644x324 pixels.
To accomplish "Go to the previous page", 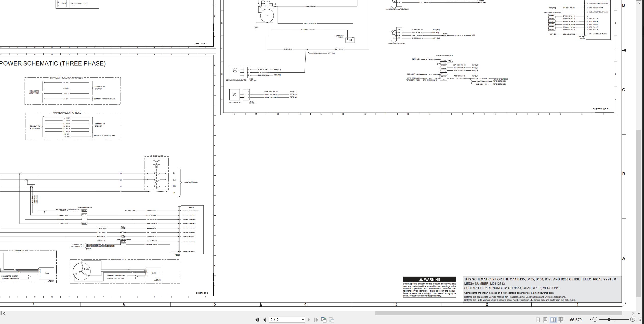I will tap(265, 320).
